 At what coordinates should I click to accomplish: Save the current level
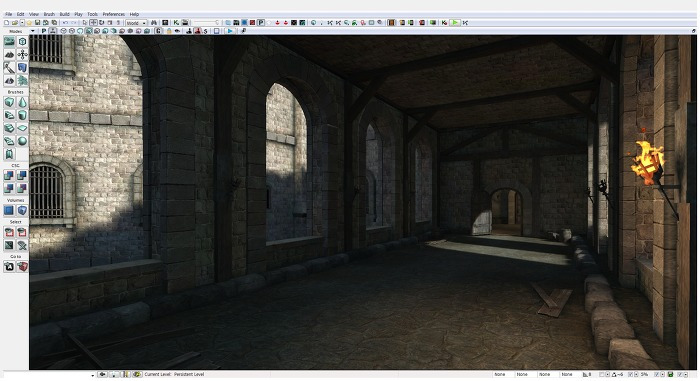[38, 23]
